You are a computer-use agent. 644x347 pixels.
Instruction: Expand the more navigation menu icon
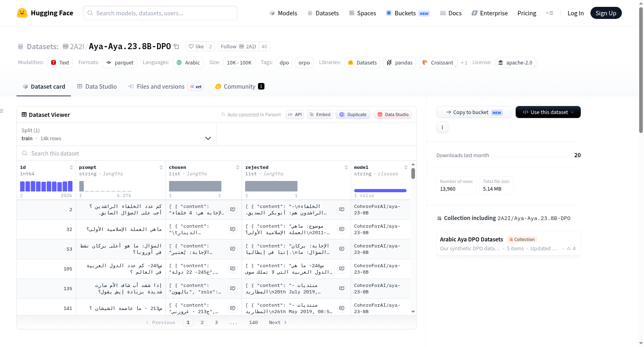[x=549, y=13]
